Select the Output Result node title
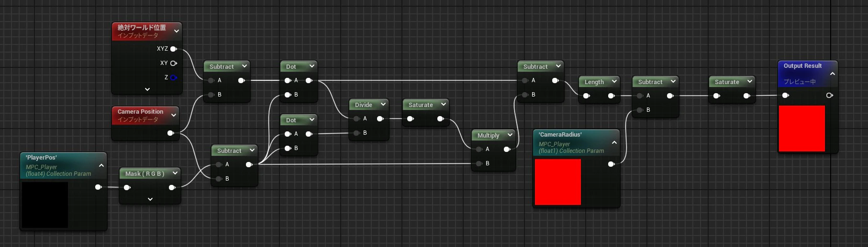 click(x=802, y=65)
